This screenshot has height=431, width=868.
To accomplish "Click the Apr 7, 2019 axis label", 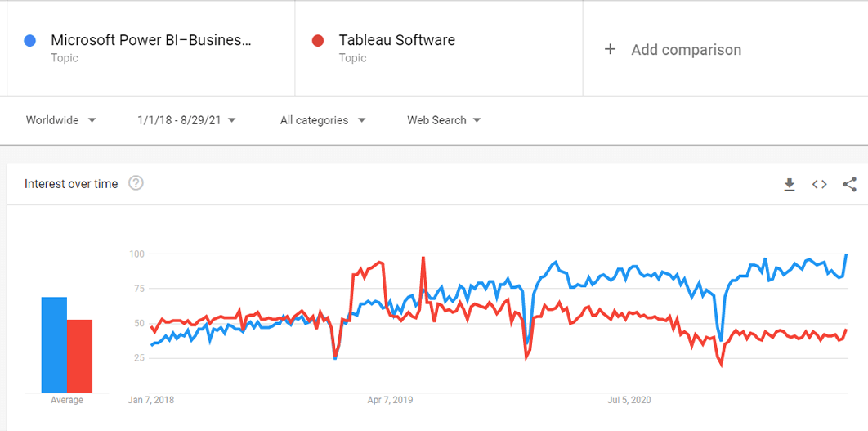I will (391, 400).
